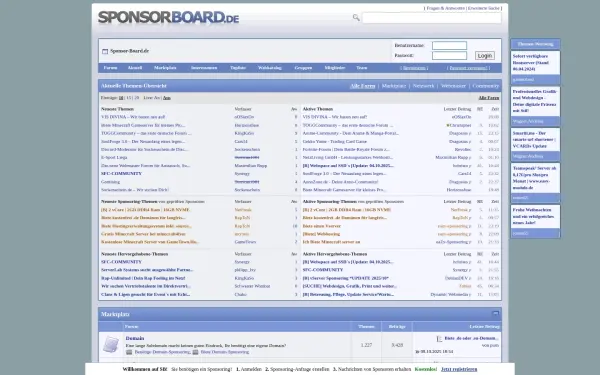Open the Mitglieder navigation item

[335, 68]
